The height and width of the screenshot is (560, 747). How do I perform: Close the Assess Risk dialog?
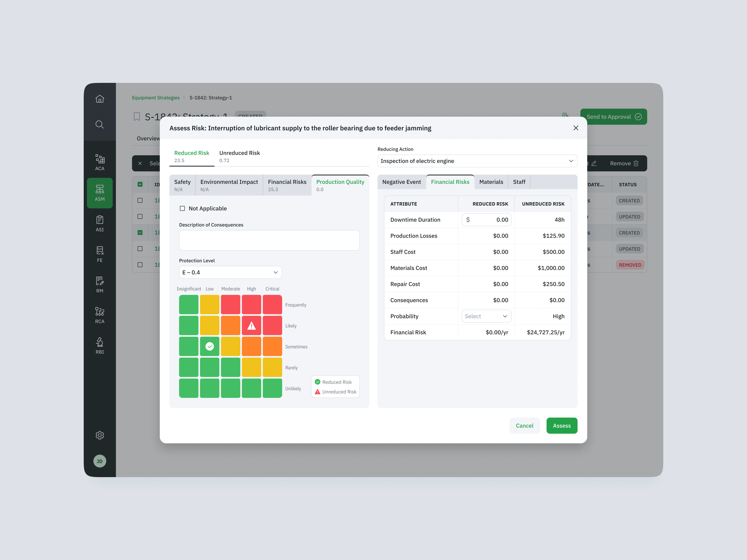[576, 128]
